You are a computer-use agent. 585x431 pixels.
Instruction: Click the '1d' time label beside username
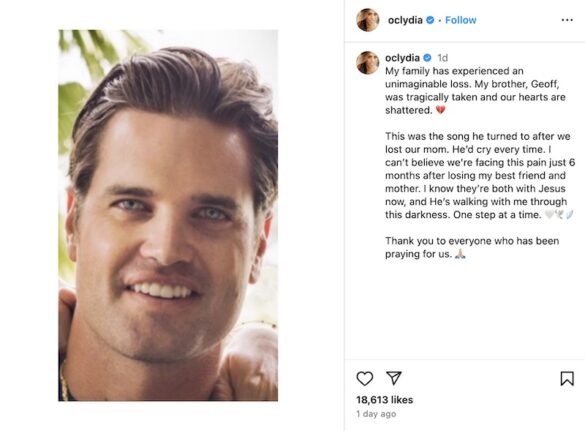point(442,58)
